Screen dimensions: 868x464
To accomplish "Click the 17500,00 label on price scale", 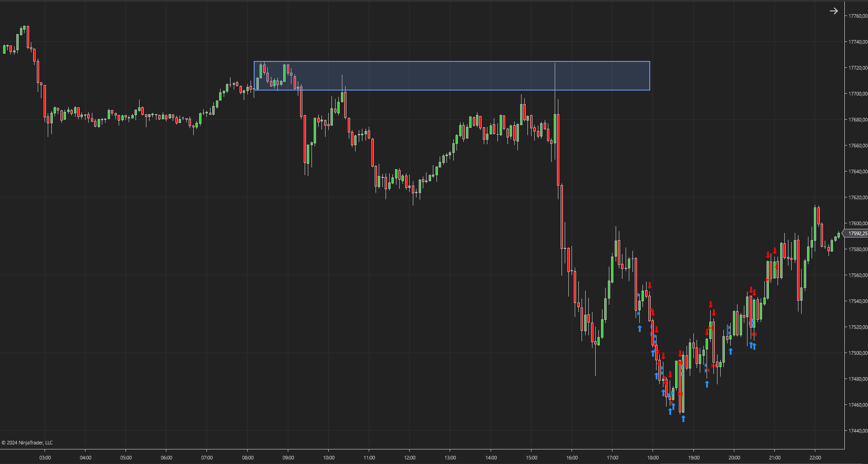I will pyautogui.click(x=858, y=353).
